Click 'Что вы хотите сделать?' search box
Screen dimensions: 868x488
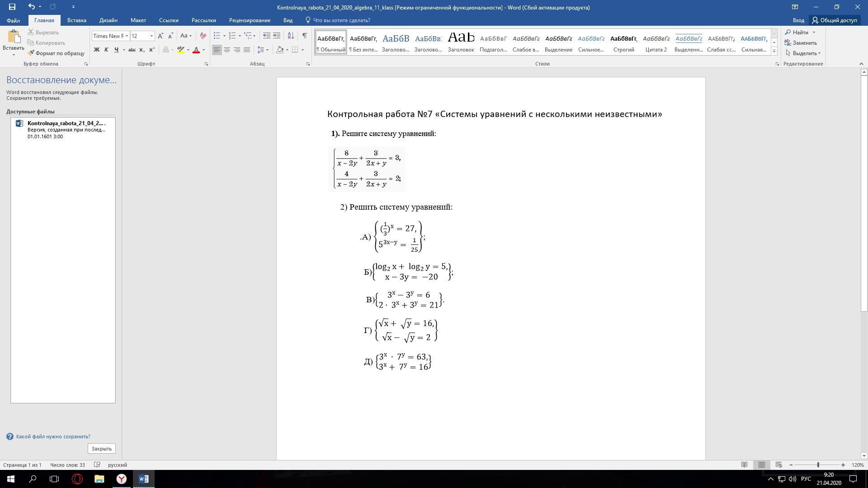pyautogui.click(x=341, y=20)
